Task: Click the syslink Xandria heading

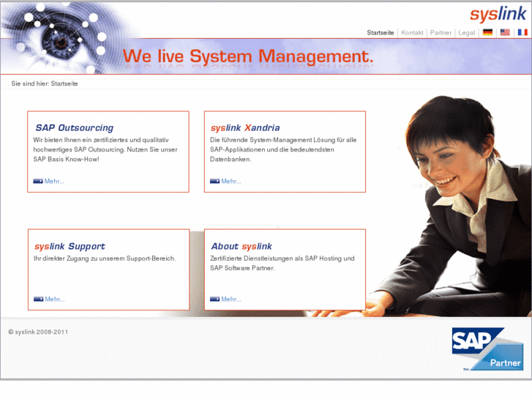Action: 245,128
